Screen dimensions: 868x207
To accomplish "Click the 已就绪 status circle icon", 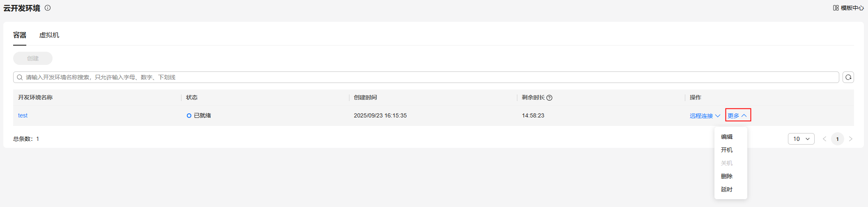I will tap(189, 116).
